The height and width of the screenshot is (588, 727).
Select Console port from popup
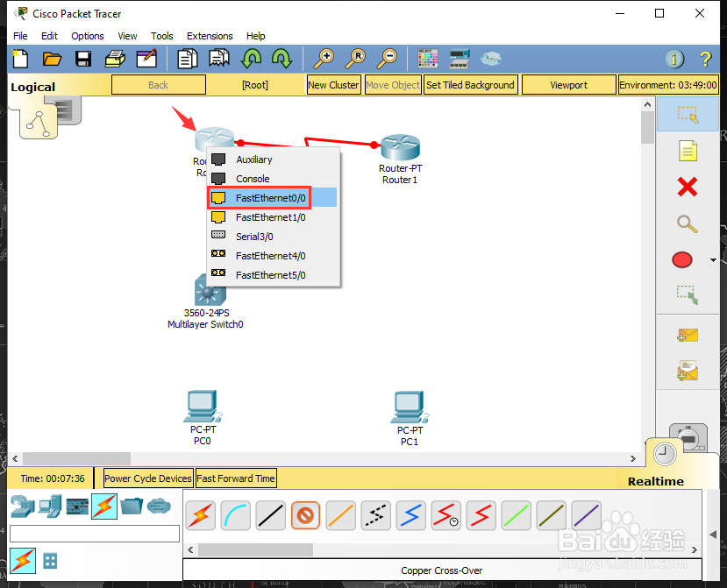(273, 179)
